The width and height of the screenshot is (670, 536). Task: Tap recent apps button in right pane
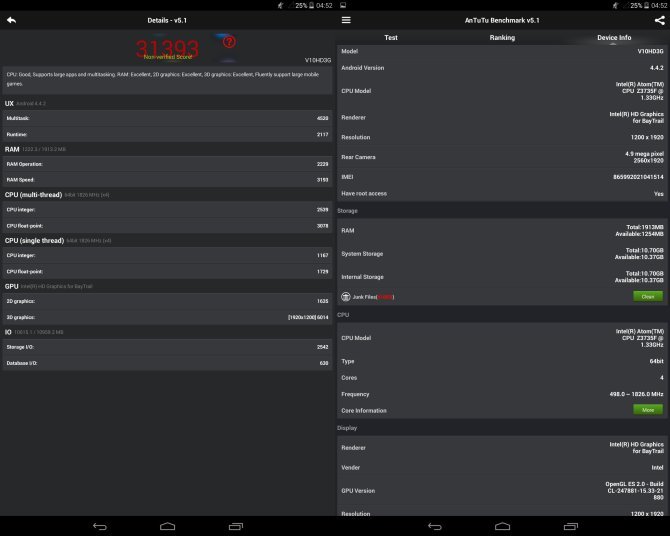click(570, 526)
